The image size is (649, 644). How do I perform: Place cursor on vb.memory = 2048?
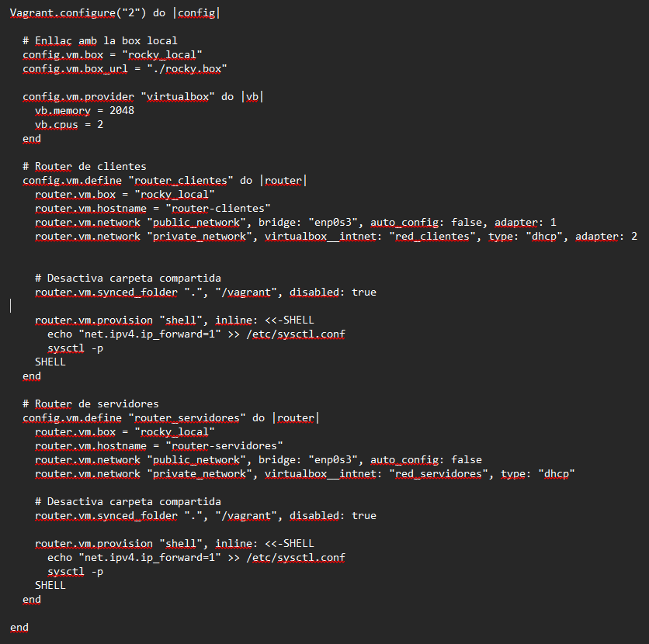tap(85, 110)
